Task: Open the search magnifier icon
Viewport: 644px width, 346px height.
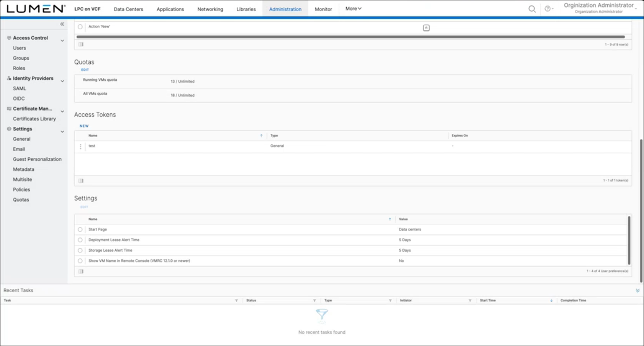Action: click(x=532, y=9)
